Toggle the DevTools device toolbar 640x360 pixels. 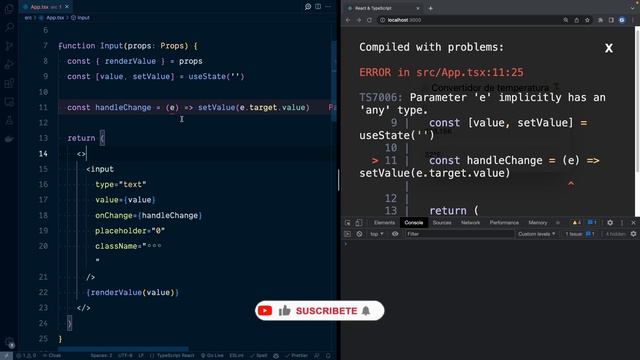(358, 223)
